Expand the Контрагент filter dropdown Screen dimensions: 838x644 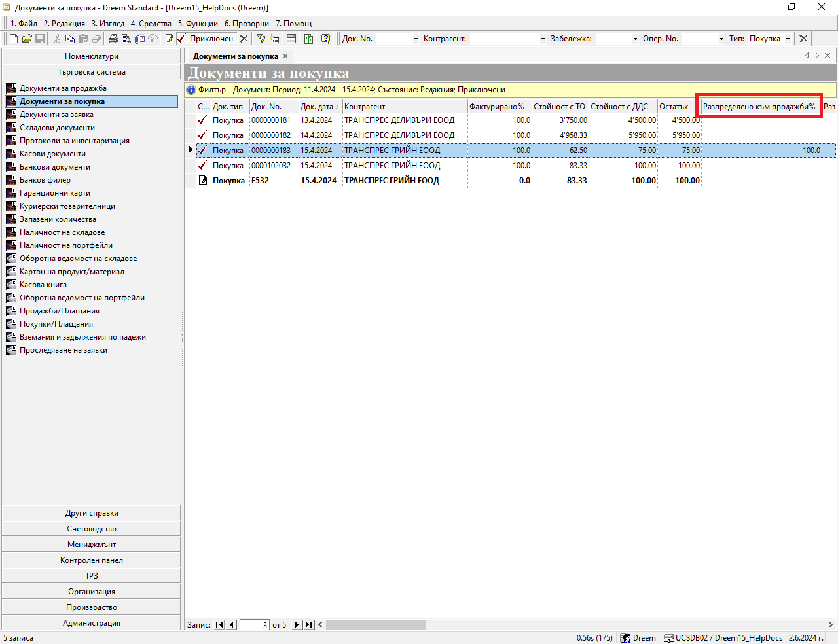pyautogui.click(x=543, y=39)
